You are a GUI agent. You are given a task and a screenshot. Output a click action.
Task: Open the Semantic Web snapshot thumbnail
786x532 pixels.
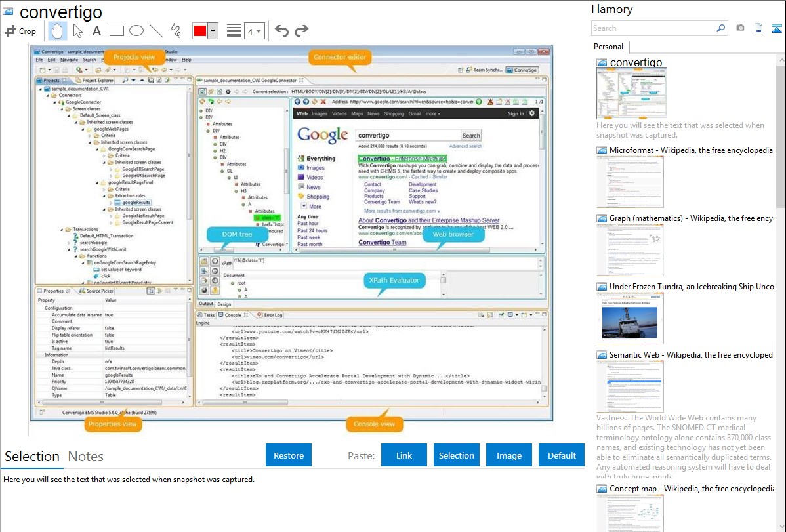(630, 386)
